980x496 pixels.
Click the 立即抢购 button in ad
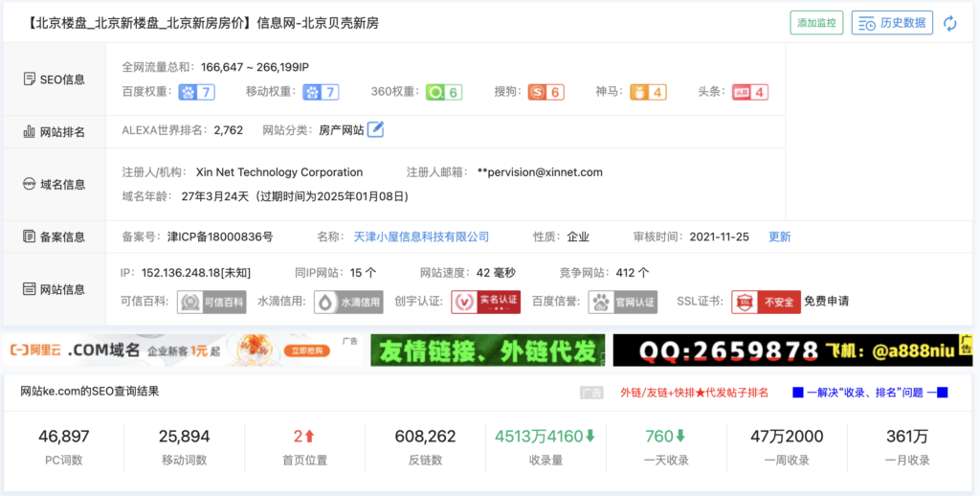coord(307,350)
